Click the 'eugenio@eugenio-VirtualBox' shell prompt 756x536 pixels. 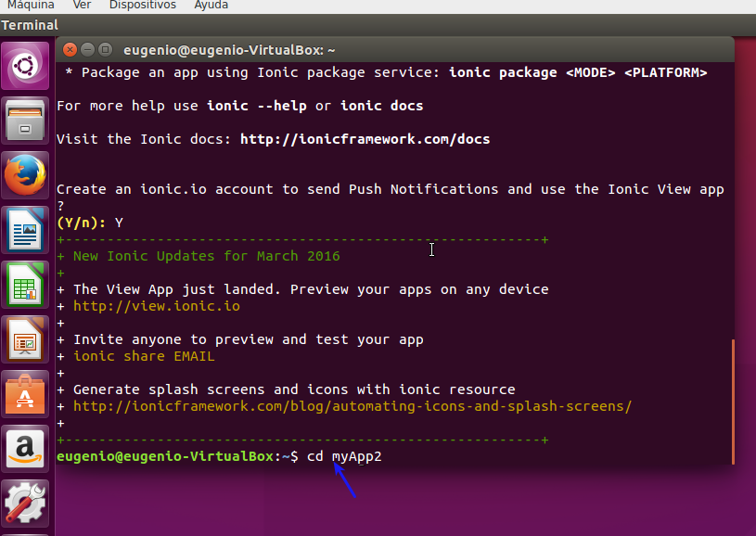pos(165,456)
